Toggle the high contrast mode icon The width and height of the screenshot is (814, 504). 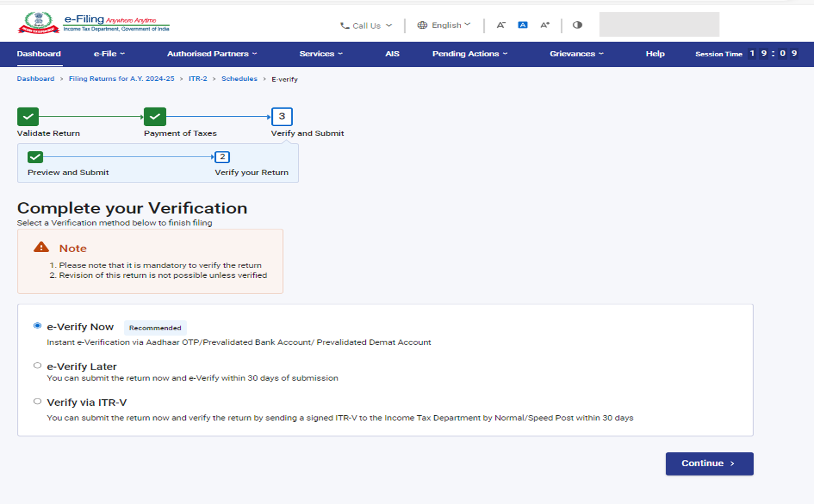[577, 25]
